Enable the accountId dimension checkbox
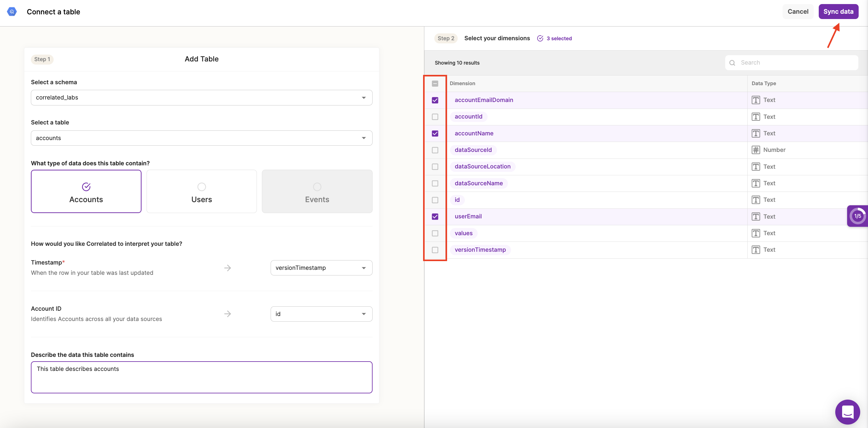Screen dimensions: 868x428 click(435, 116)
